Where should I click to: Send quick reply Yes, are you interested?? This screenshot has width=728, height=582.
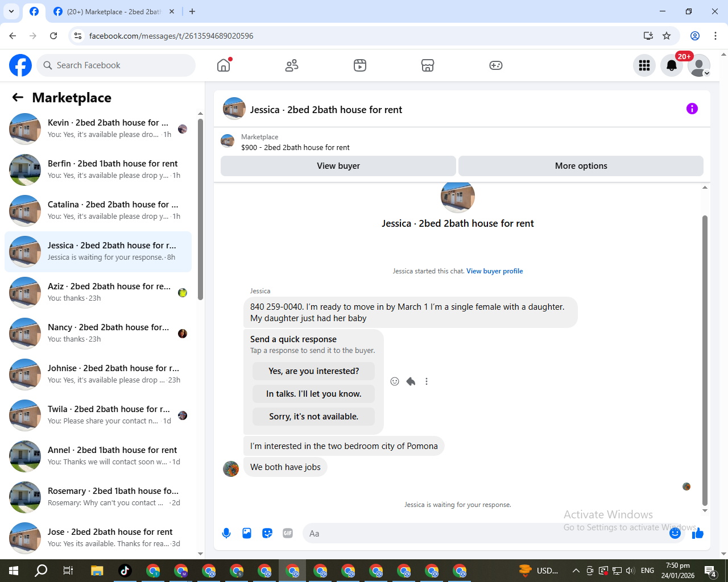pyautogui.click(x=313, y=371)
